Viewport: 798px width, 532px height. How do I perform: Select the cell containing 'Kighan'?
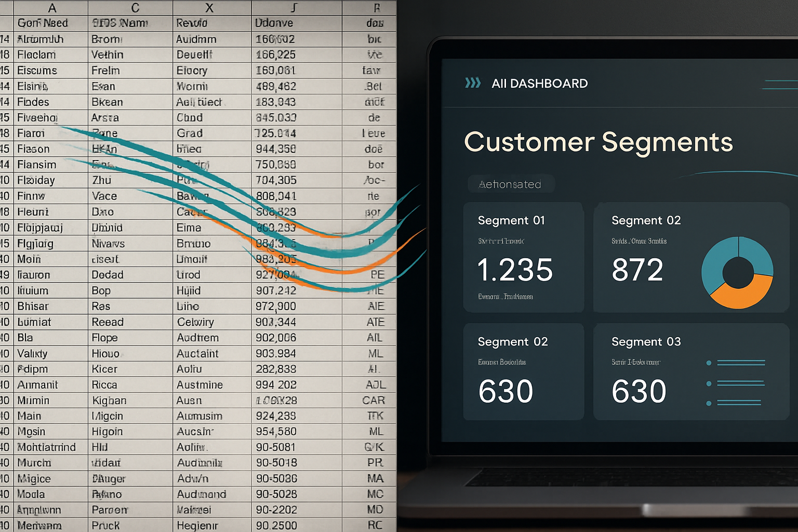pos(130,401)
